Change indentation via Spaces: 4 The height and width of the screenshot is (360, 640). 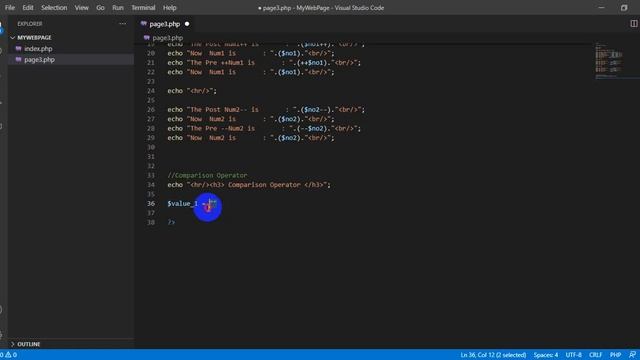[546, 355]
